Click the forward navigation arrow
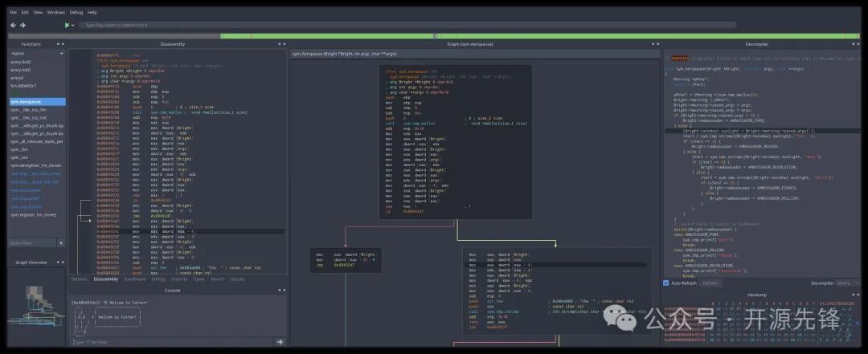 point(23,25)
